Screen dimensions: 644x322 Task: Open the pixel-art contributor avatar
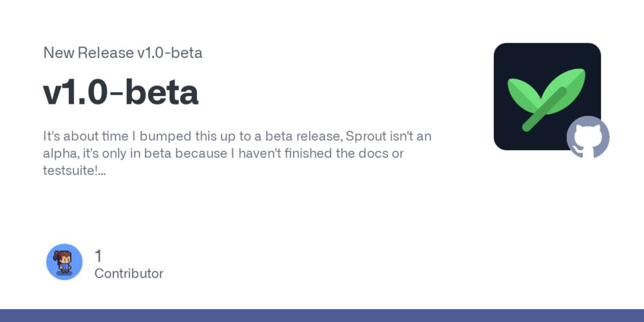(64, 261)
